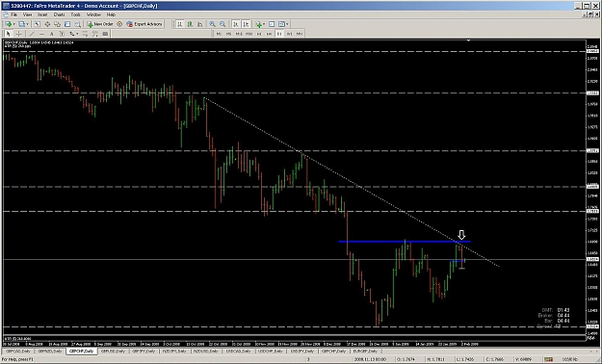Screen dimensions: 602x364
Task: Click the New Order button
Action: 100,24
